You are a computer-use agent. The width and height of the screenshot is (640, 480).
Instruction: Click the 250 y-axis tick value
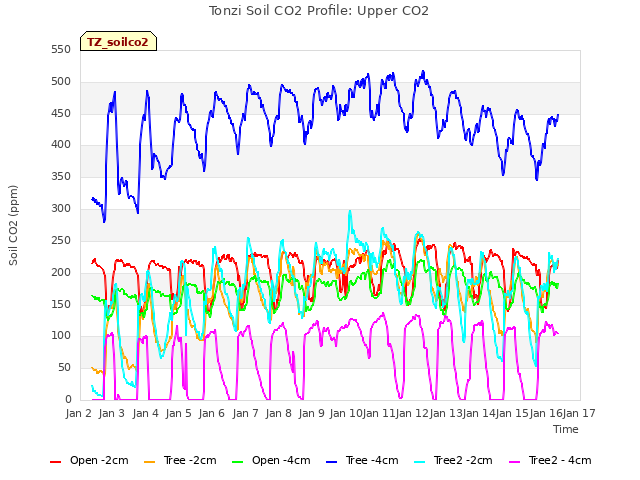pyautogui.click(x=61, y=240)
